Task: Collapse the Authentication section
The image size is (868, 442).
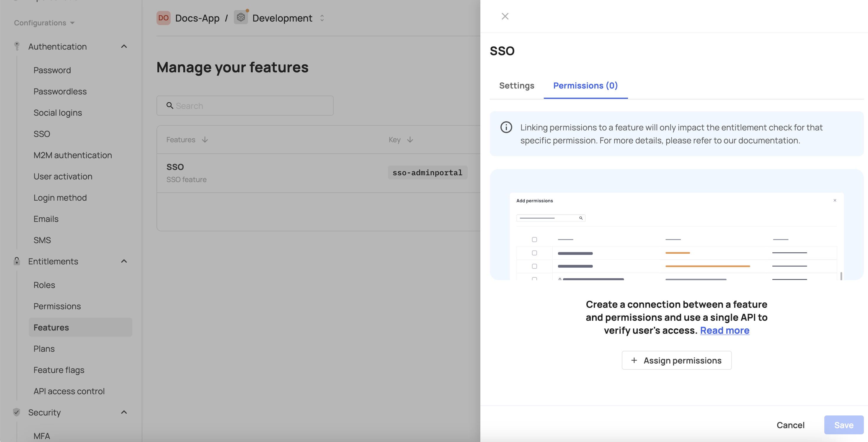Action: pyautogui.click(x=124, y=46)
